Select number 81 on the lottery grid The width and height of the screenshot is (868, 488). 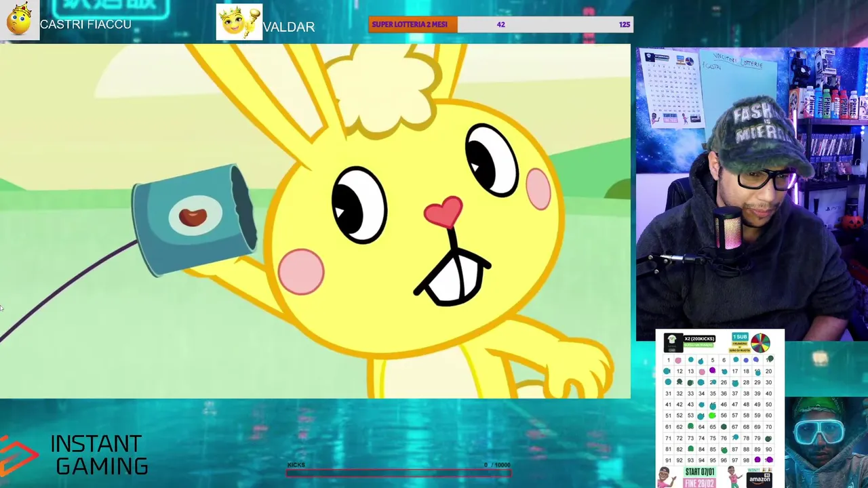[669, 449]
